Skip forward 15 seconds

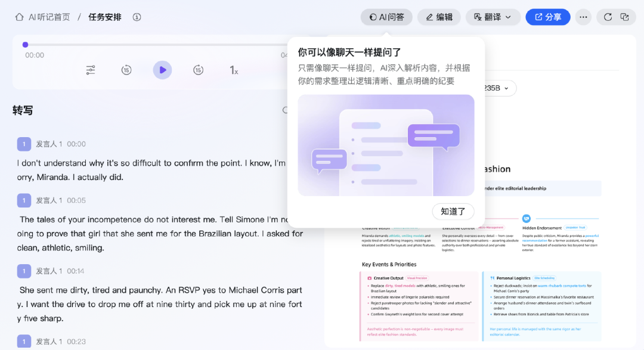tap(198, 70)
